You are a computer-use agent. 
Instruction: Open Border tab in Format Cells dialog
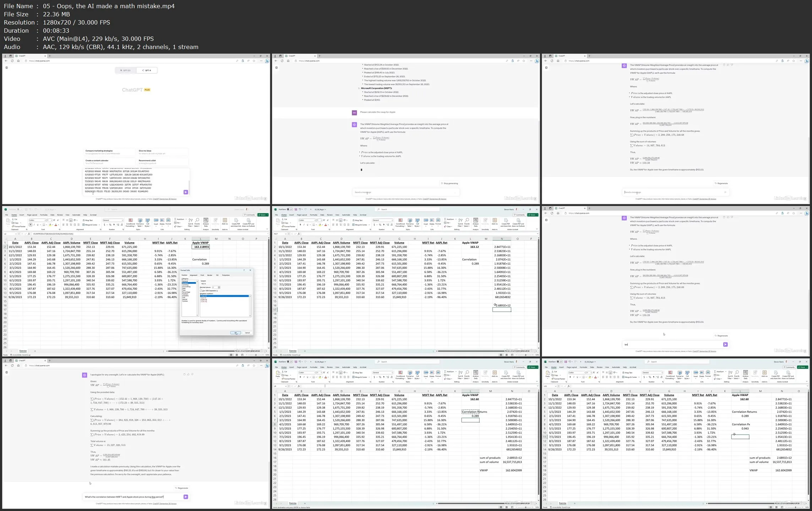point(210,275)
